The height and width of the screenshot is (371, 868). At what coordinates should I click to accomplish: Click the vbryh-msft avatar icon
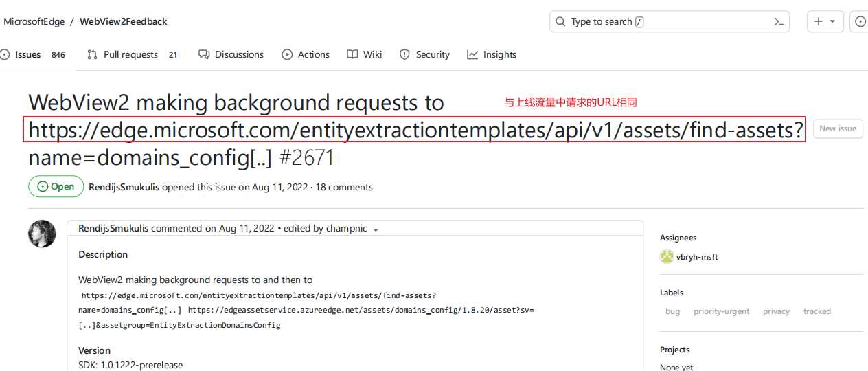click(666, 257)
